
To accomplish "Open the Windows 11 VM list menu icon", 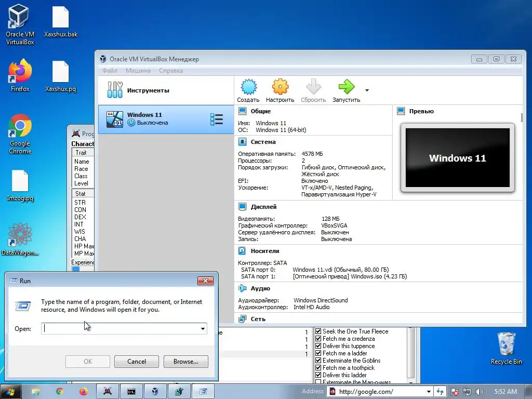I will 217,119.
